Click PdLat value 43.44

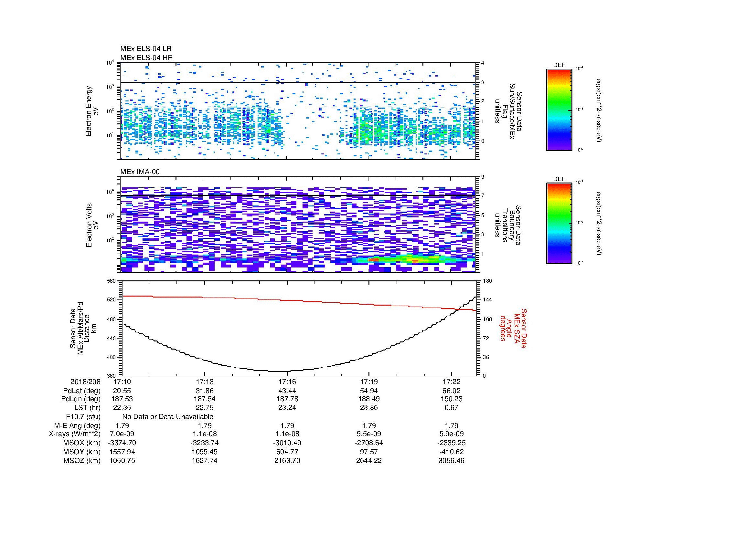287,391
